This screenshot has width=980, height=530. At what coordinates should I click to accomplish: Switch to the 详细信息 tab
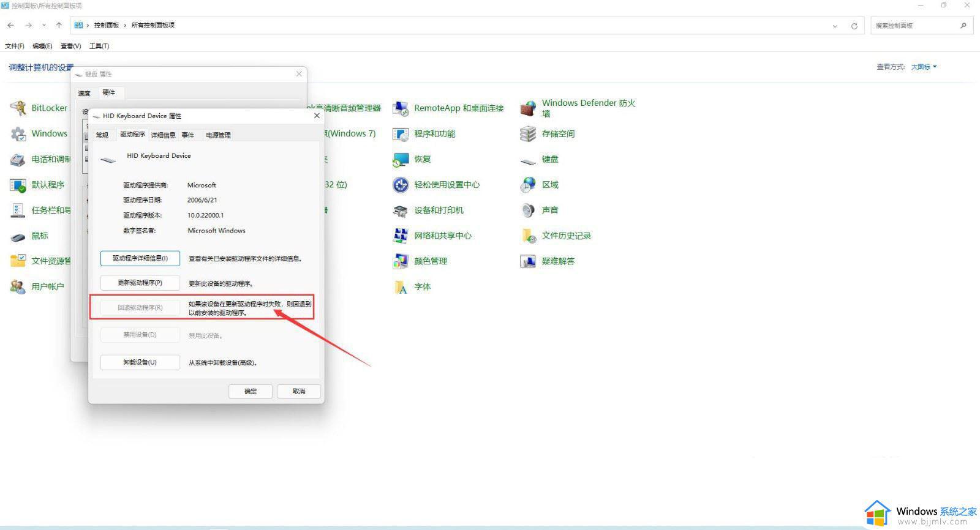point(164,135)
